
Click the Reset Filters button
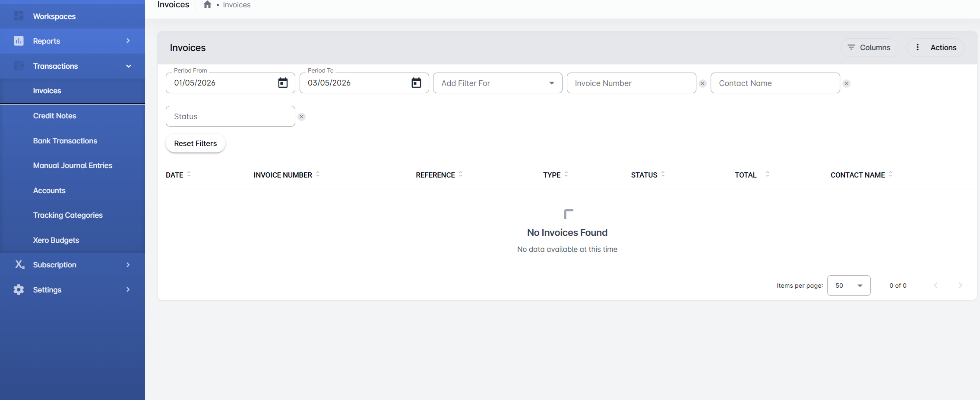coord(196,143)
